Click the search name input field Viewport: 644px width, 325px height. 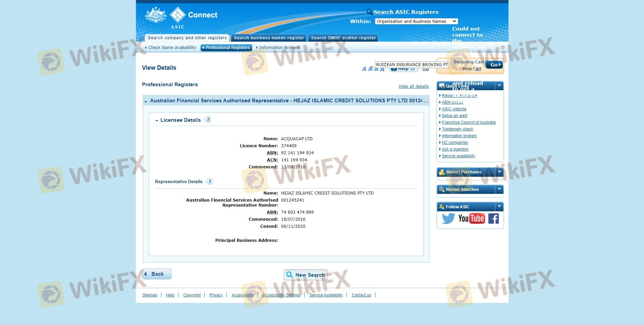point(412,65)
